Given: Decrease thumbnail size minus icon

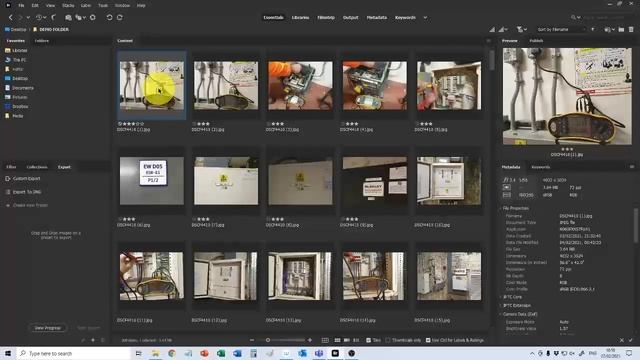Looking at the screenshot, I should (252, 340).
